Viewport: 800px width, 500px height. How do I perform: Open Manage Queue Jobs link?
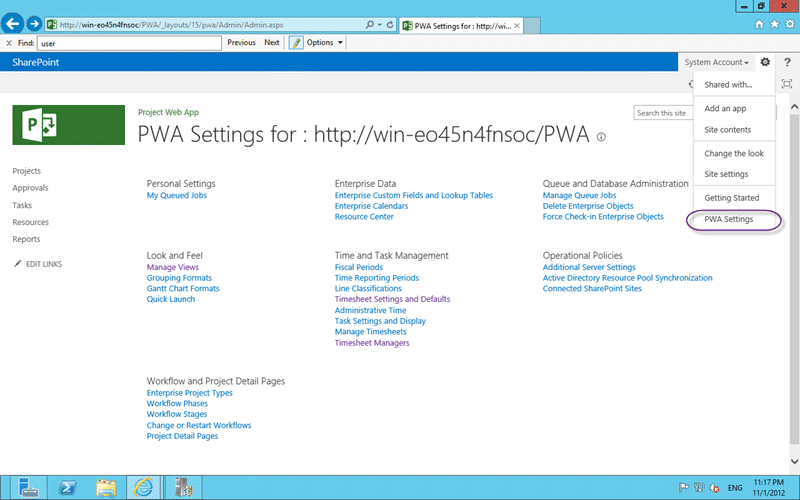coord(579,195)
